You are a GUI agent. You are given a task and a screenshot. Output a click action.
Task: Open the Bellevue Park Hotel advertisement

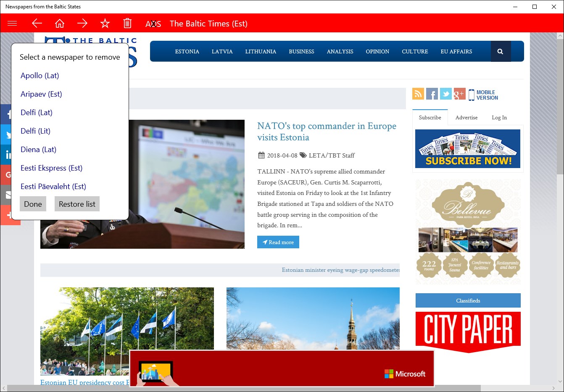[x=468, y=232]
